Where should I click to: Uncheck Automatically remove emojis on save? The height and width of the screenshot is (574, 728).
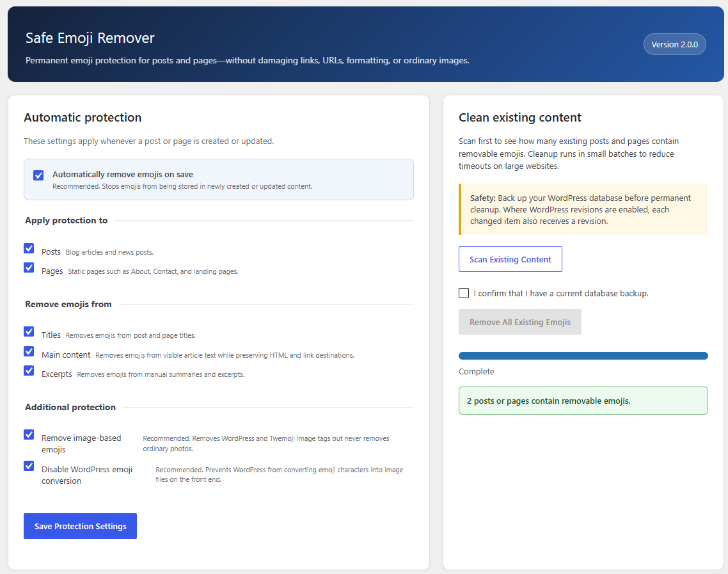click(x=38, y=175)
